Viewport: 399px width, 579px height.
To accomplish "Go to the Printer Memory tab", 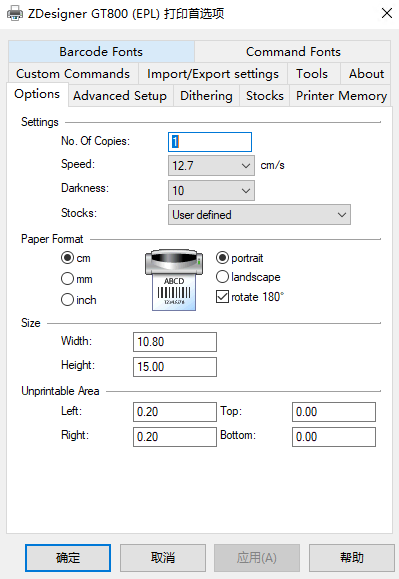I will click(341, 96).
